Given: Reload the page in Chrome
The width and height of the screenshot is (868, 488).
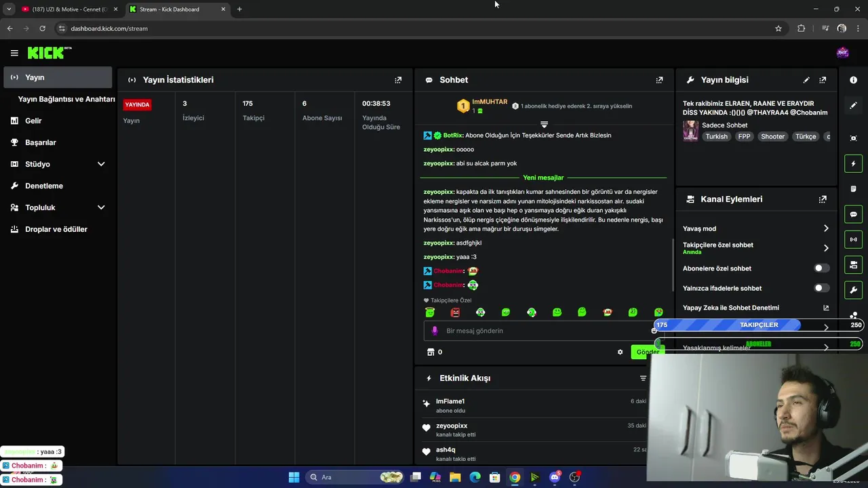Looking at the screenshot, I should 42,28.
